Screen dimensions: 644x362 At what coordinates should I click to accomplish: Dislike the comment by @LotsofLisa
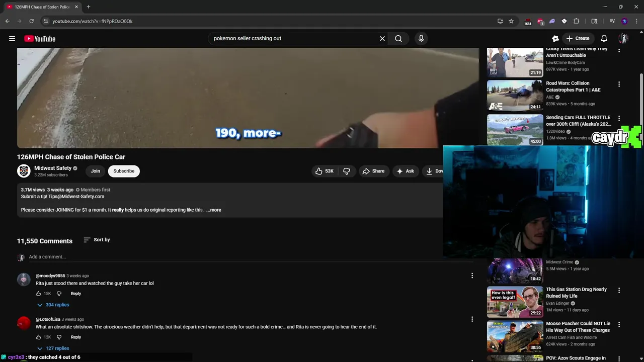point(59,337)
